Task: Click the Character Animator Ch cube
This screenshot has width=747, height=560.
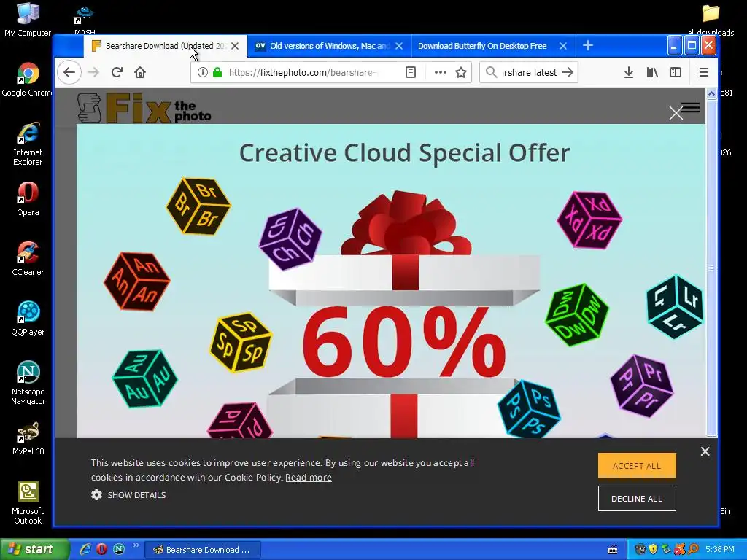Action: [290, 238]
